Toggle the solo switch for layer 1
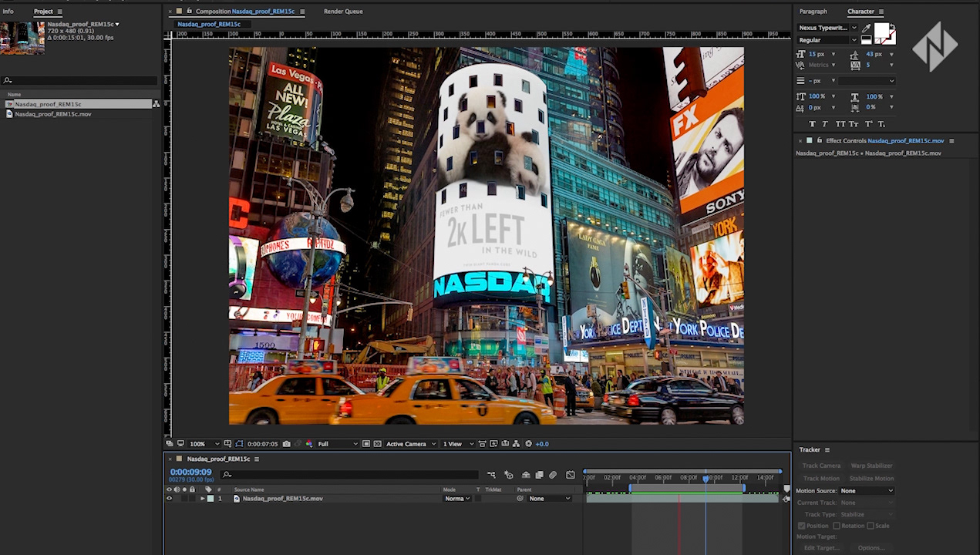The image size is (980, 555). 184,499
